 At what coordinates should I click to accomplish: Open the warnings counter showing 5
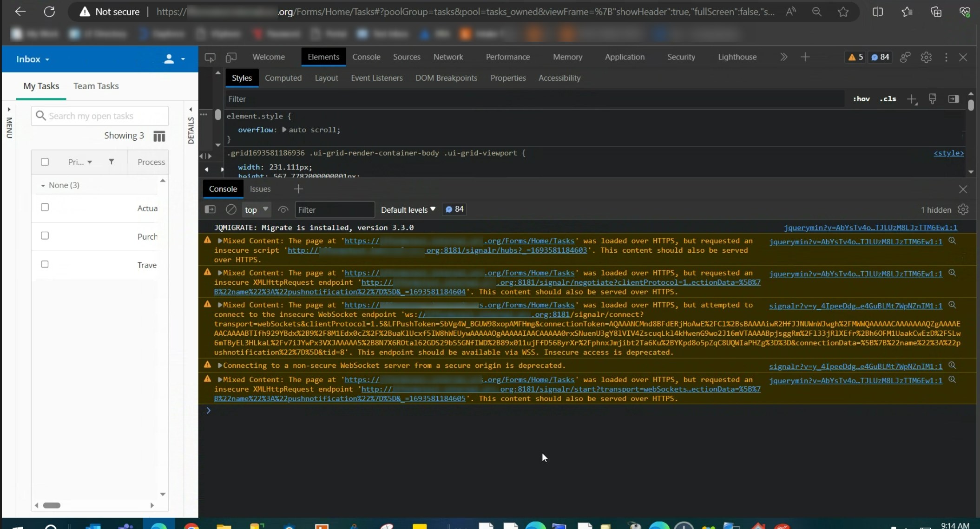coord(855,57)
